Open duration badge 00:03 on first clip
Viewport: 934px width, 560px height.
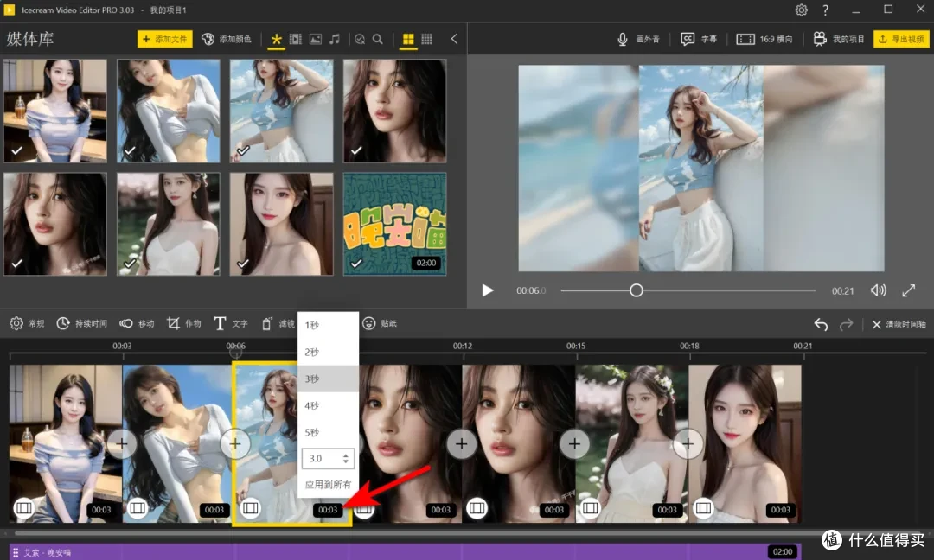[x=101, y=509]
